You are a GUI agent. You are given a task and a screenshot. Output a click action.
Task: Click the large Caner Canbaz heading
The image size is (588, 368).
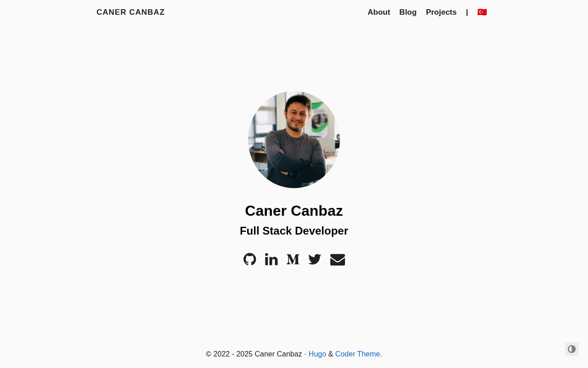coord(294,211)
